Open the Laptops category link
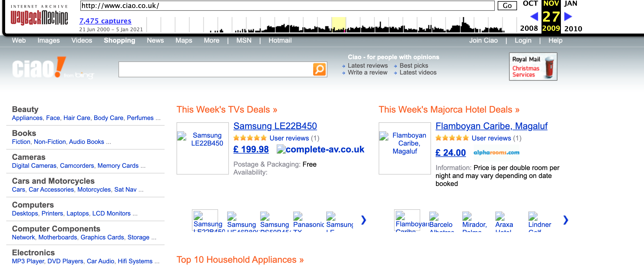Viewport: 644px width, 265px height. (78, 213)
